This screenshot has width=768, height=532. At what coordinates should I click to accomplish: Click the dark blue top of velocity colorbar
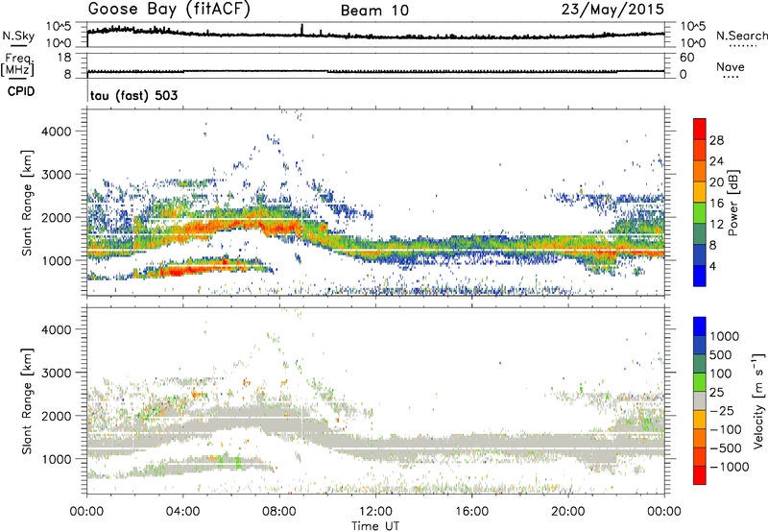coord(700,326)
